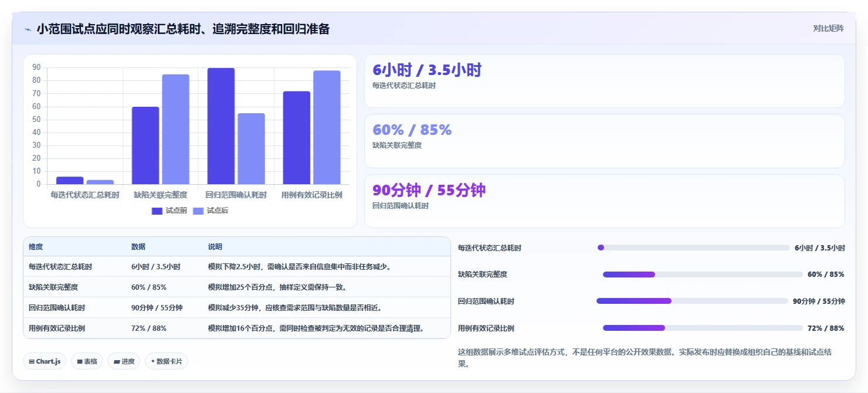Click the 缺陷关联完整度 label in progress list
The height and width of the screenshot is (393, 868).
(x=483, y=275)
